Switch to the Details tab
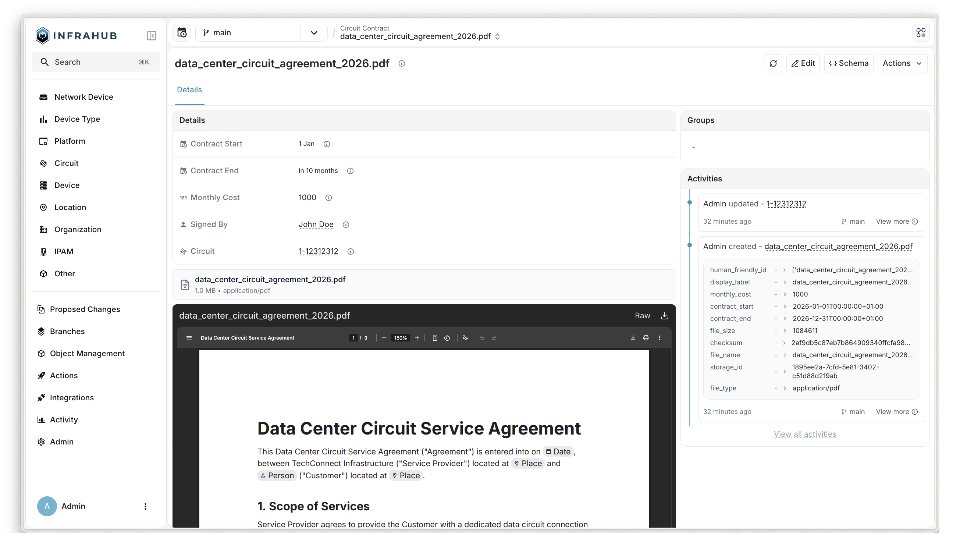Screen dimensions: 960x560 pyautogui.click(x=189, y=90)
